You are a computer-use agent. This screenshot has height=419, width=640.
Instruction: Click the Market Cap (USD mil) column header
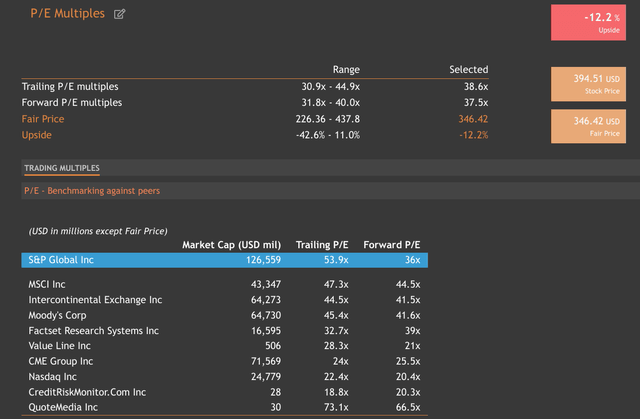click(231, 245)
